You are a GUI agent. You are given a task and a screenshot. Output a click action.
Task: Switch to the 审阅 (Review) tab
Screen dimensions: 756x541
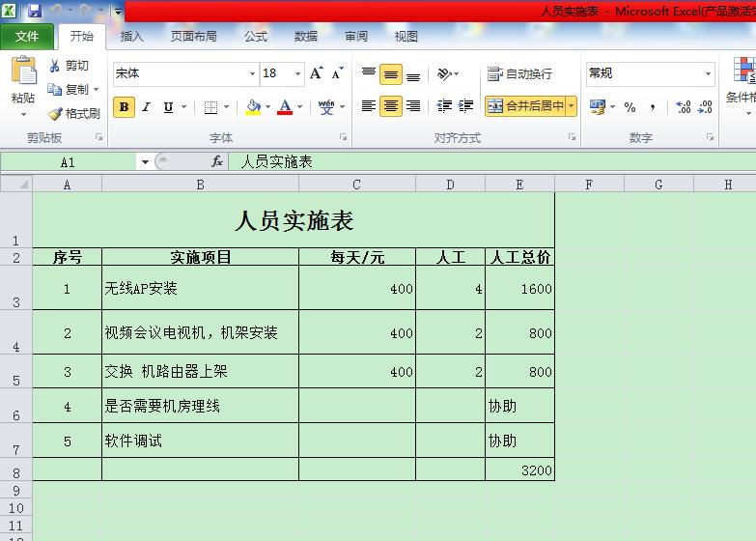356,37
